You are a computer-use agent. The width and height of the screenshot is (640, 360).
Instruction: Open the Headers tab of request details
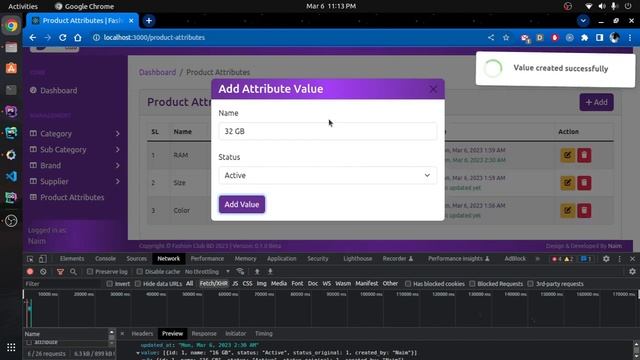[x=142, y=334]
